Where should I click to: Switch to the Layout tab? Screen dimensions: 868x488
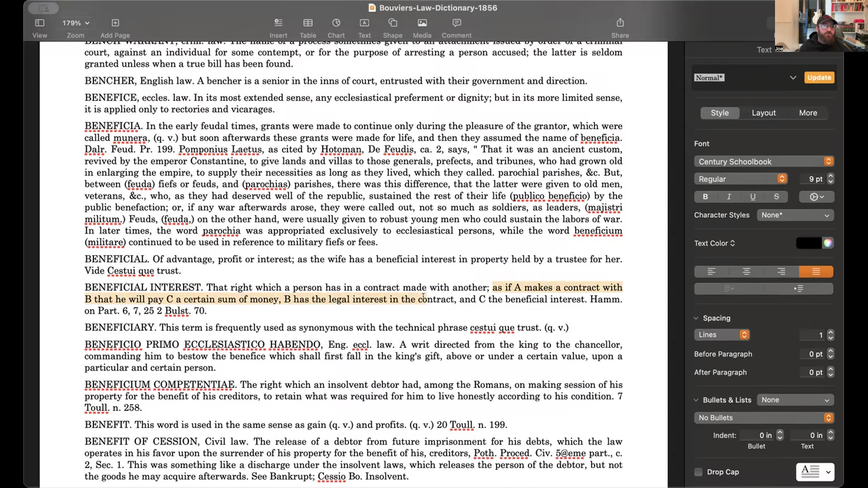point(764,113)
